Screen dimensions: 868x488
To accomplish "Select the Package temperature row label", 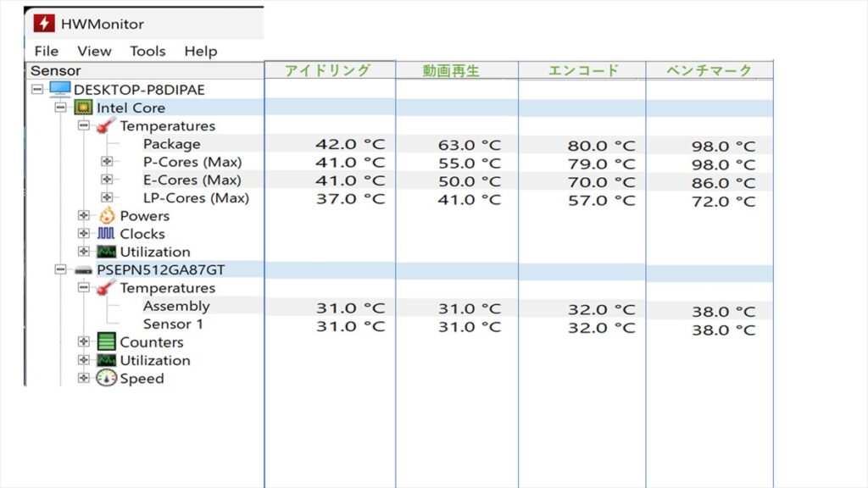I will (x=171, y=144).
